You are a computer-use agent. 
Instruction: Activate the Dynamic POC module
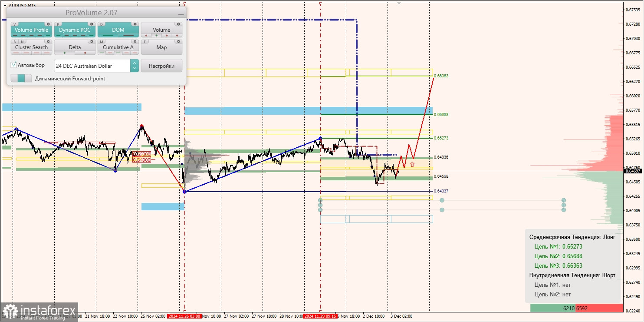pyautogui.click(x=75, y=30)
